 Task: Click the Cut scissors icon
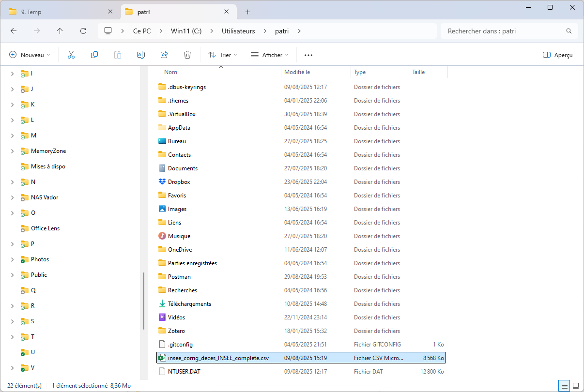point(71,55)
